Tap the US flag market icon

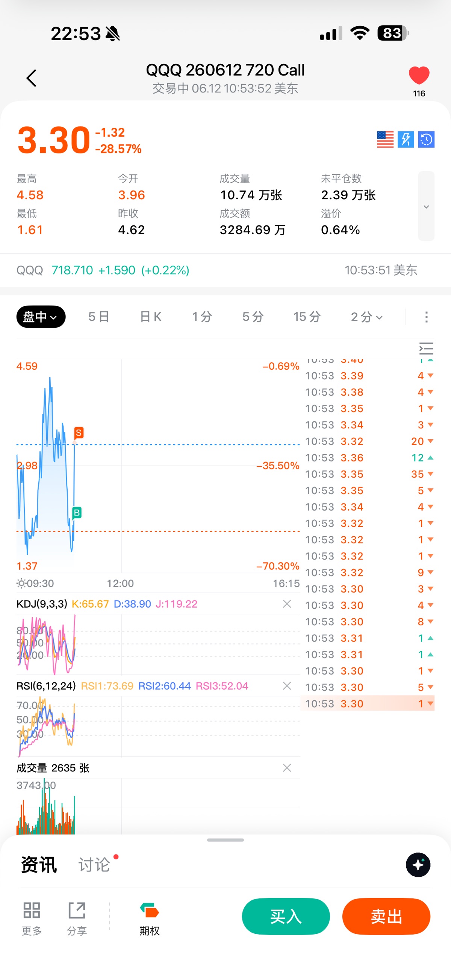(x=385, y=139)
